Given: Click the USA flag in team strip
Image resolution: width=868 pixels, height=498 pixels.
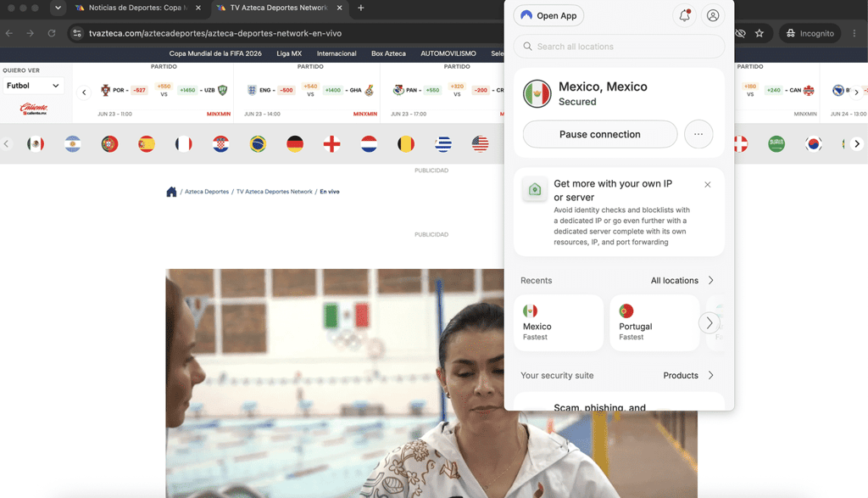Looking at the screenshot, I should tap(480, 144).
